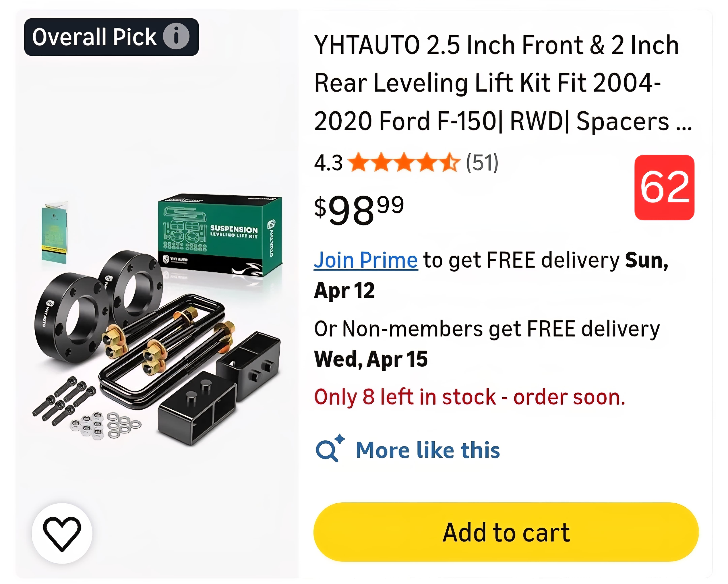Viewport: 728px width, 584px height.
Task: Click the Overall Pick badge label
Action: point(94,37)
